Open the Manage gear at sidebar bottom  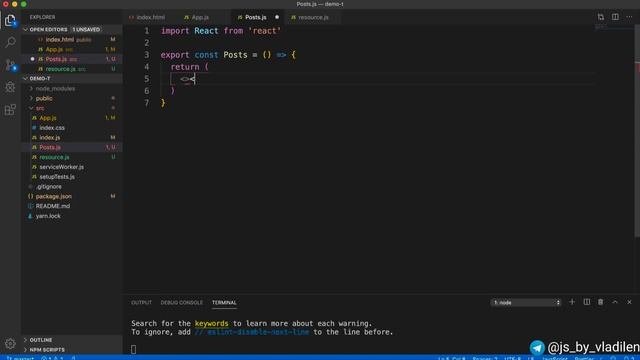point(10,344)
